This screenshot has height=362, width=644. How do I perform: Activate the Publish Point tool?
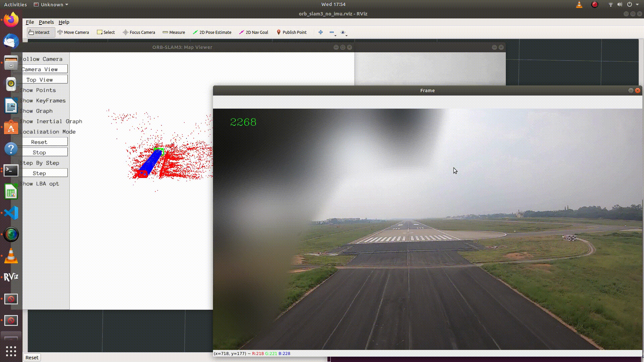[x=291, y=33]
